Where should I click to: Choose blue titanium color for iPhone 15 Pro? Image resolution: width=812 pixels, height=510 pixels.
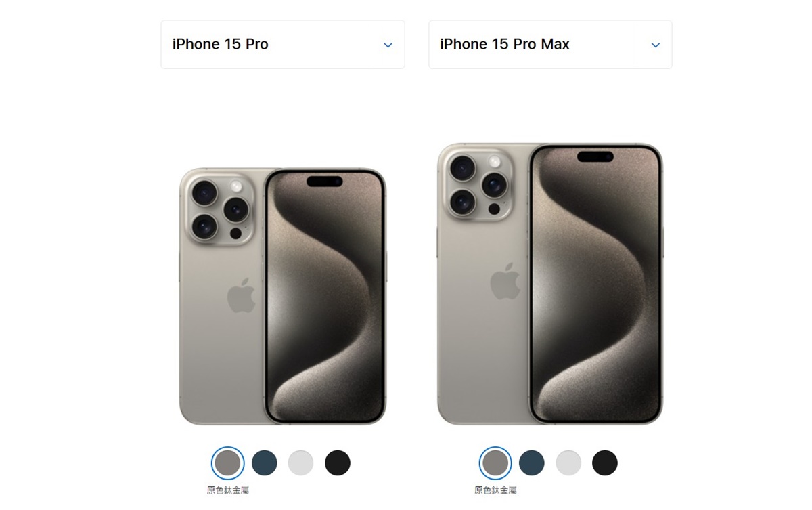click(265, 463)
